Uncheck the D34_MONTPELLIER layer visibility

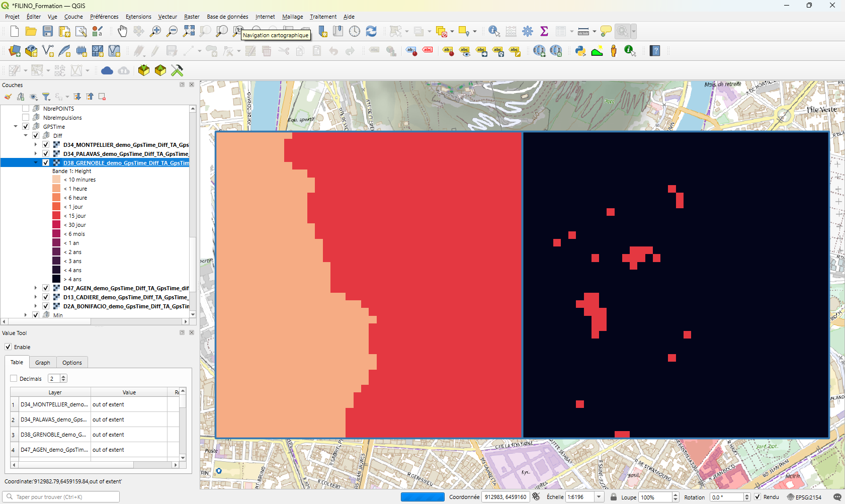tap(46, 145)
